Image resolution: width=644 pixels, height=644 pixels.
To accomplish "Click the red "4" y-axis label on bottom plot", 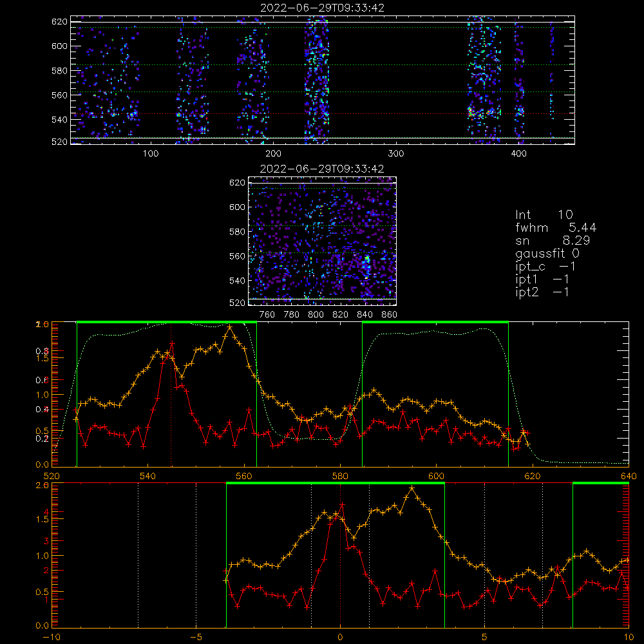I will pos(46,512).
